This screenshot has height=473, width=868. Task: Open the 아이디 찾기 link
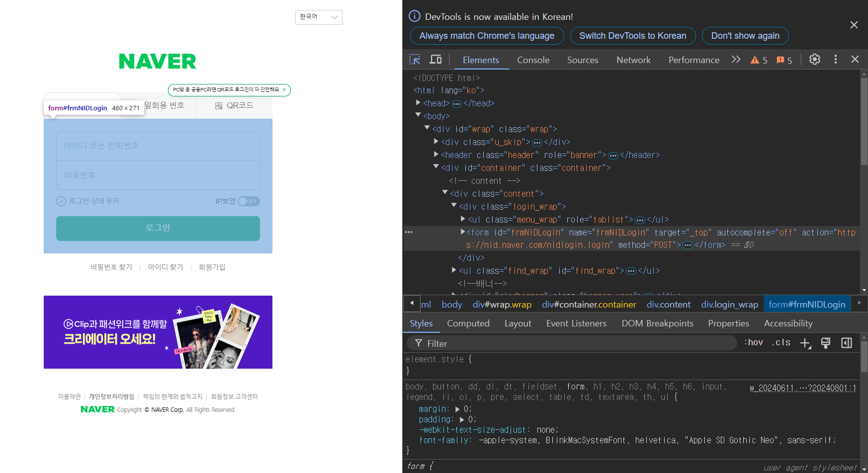coord(166,267)
